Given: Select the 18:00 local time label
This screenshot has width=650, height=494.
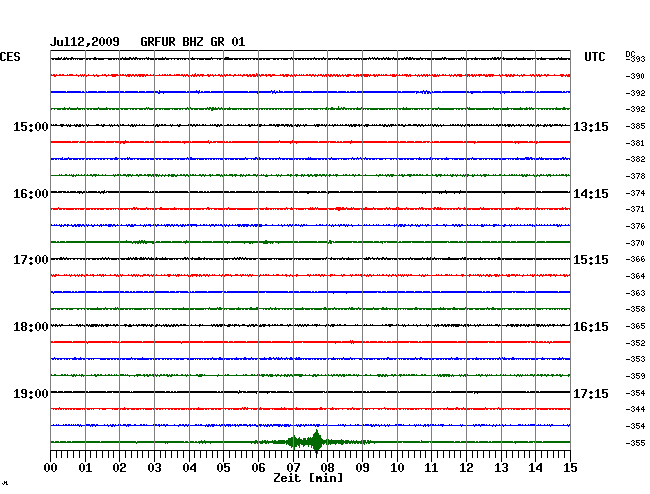Looking at the screenshot, I should click(31, 327).
